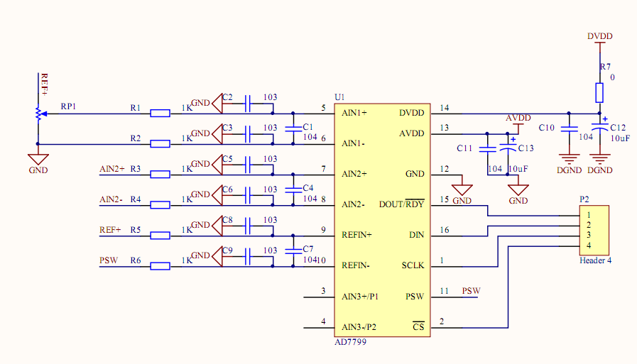Click the P2 Header 4 connector body

(x=594, y=230)
